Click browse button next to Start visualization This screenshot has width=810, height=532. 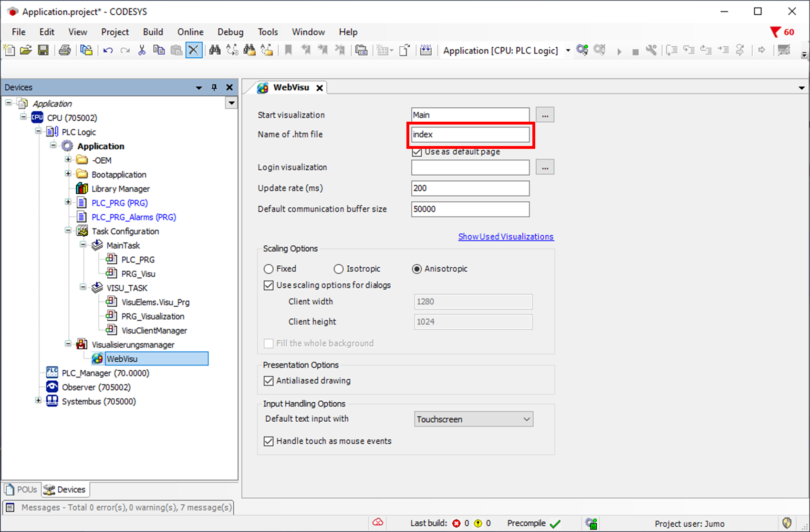[x=545, y=115]
